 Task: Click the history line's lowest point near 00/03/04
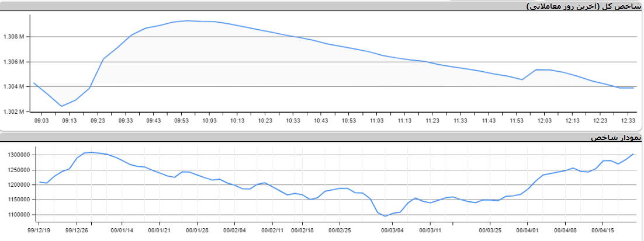386,216
